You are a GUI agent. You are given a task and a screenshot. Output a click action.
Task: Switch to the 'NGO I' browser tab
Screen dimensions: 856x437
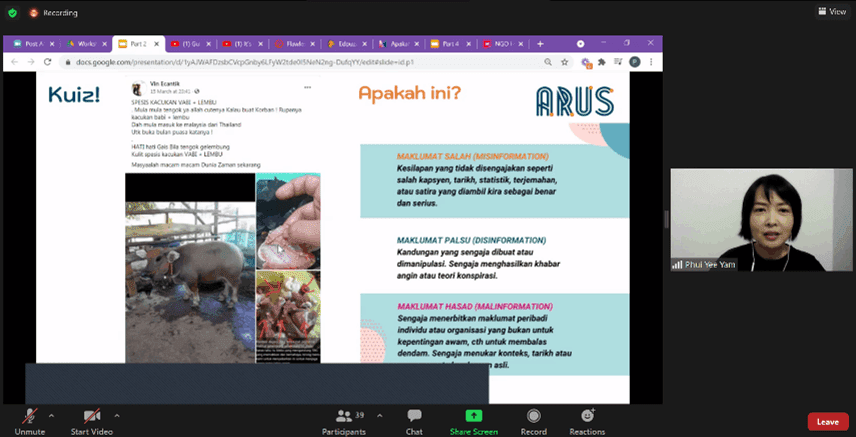click(500, 44)
